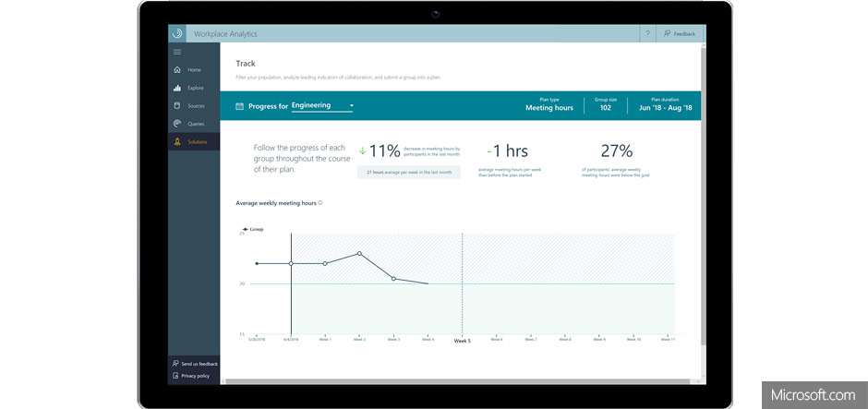Click the Queries icon in the sidebar
Image resolution: width=868 pixels, height=409 pixels.
point(177,124)
